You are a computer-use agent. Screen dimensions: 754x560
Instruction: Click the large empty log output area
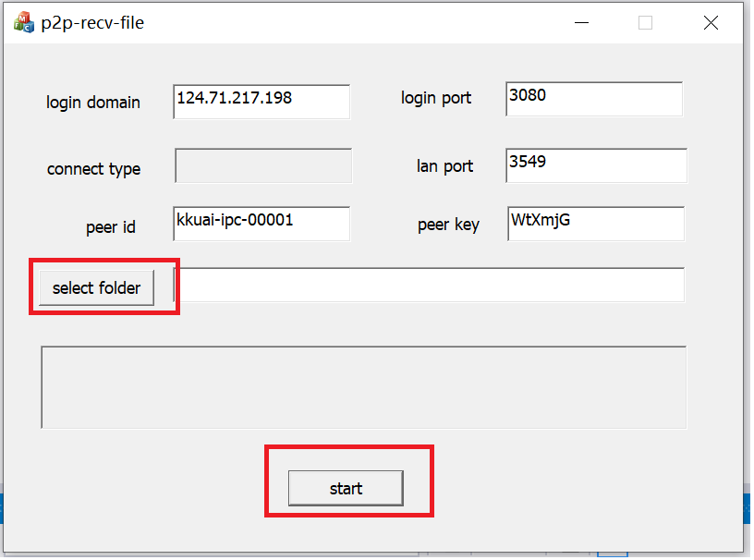363,387
